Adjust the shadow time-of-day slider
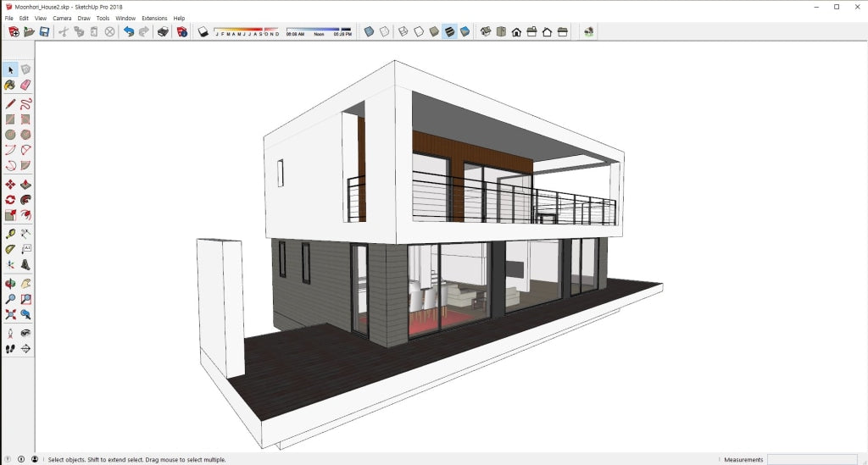The height and width of the screenshot is (465, 868). 319,31
